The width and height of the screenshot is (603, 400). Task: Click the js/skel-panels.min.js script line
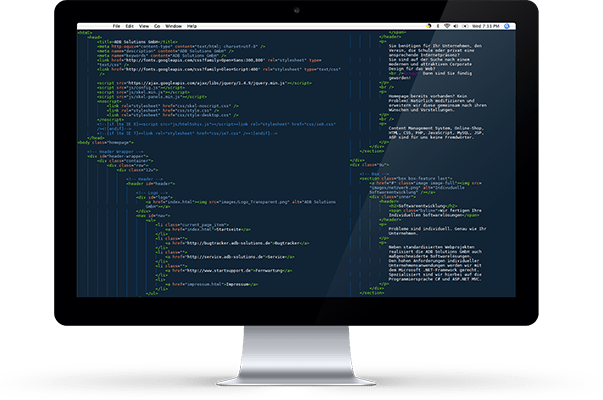[x=152, y=97]
